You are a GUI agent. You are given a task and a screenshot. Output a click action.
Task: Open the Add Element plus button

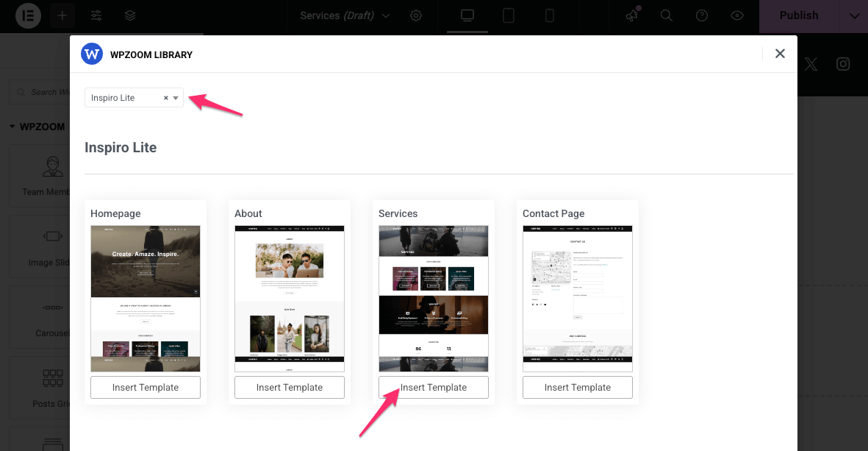tap(62, 15)
